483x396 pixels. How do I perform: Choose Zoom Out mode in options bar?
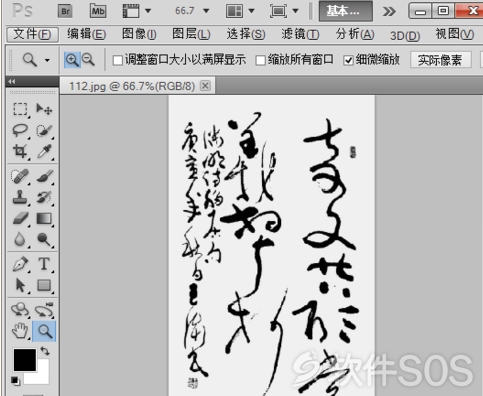tap(88, 60)
